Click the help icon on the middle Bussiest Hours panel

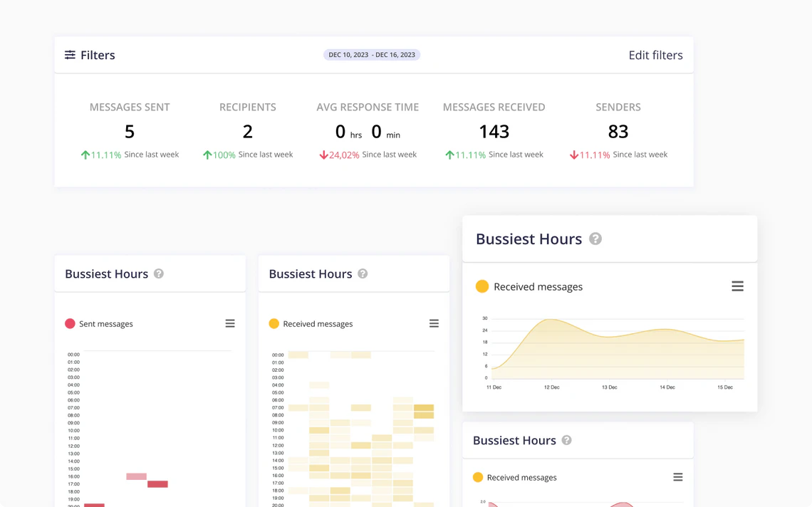[363, 273]
